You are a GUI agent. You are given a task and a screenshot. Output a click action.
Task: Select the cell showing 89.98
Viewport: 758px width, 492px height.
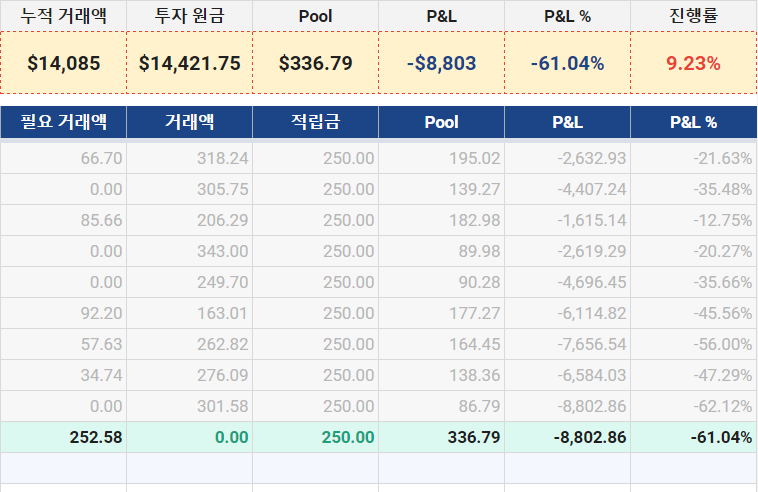(441, 251)
